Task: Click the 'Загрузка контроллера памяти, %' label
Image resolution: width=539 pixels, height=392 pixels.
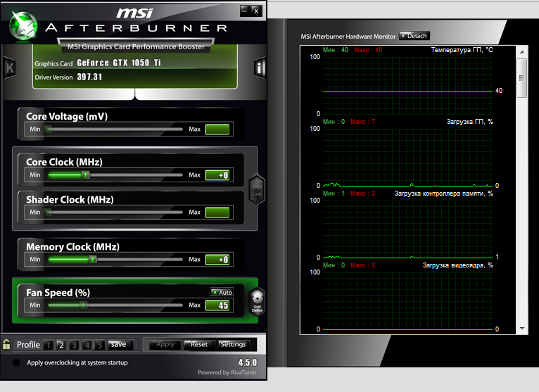Action: click(x=444, y=194)
